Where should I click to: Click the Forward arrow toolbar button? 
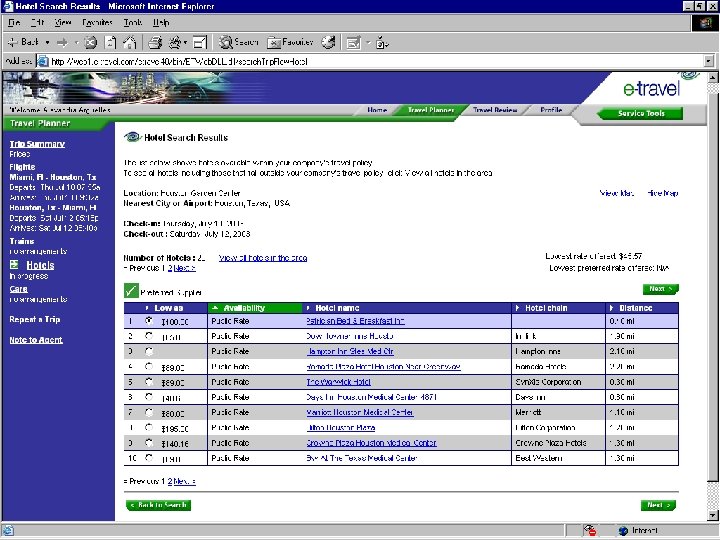tap(62, 43)
